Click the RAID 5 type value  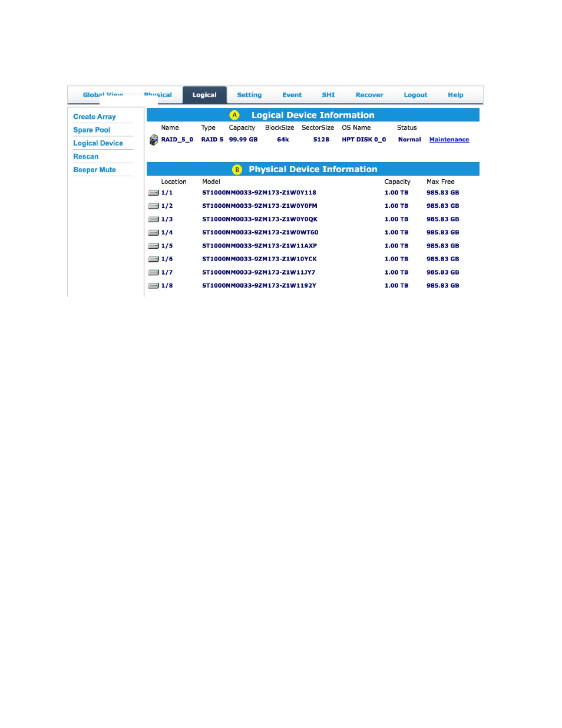pyautogui.click(x=212, y=140)
